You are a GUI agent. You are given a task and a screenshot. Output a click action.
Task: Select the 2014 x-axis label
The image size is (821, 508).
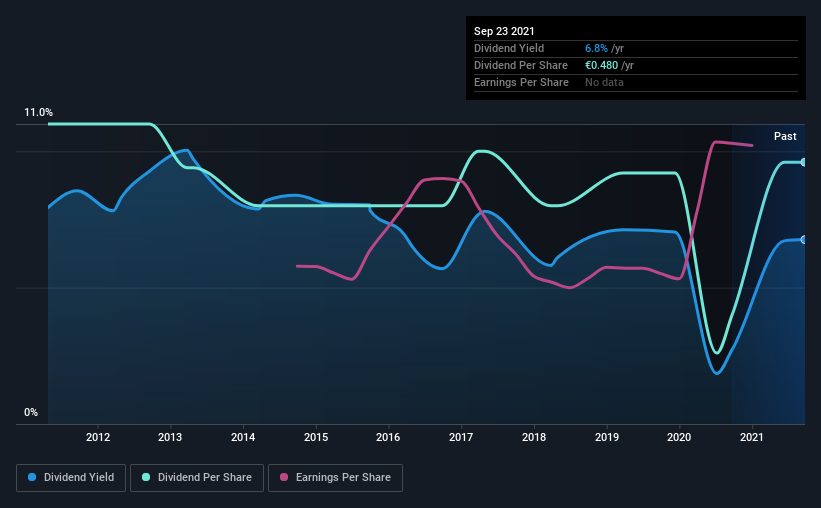click(243, 437)
